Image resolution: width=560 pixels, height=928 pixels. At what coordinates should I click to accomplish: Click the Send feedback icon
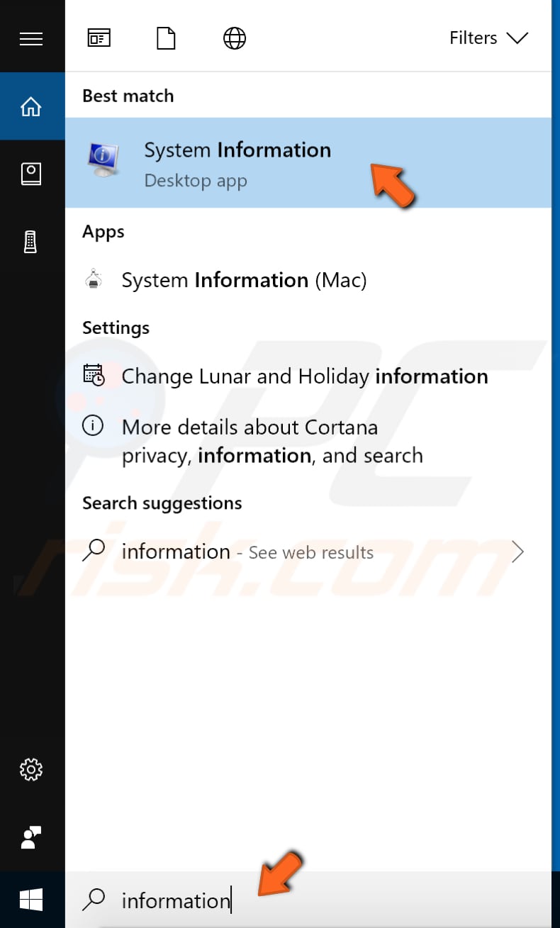click(31, 837)
